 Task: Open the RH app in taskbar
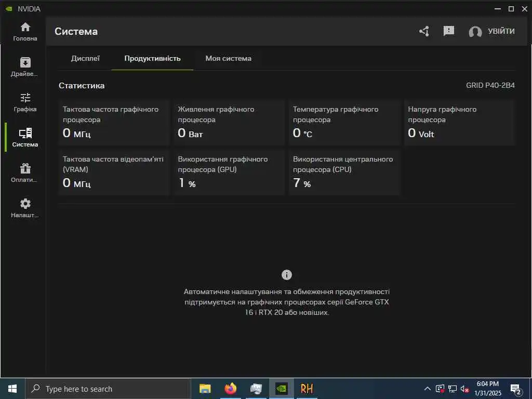(x=307, y=389)
